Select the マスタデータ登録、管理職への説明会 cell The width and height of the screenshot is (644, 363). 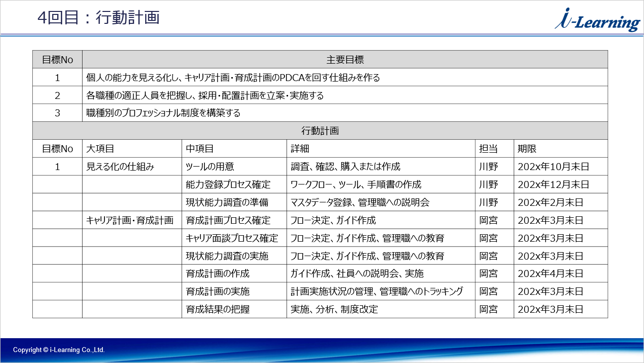[360, 202]
